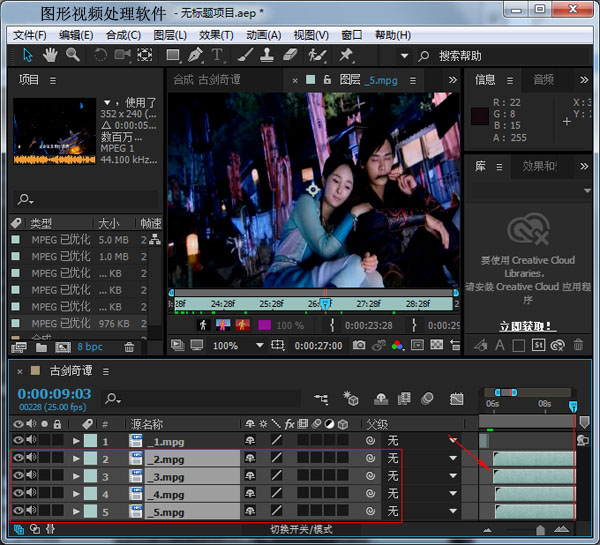Viewport: 600px width, 545px height.
Task: Toggle the lock icon beside the viewer's 图层 _5.mpg tab
Action: [x=327, y=80]
